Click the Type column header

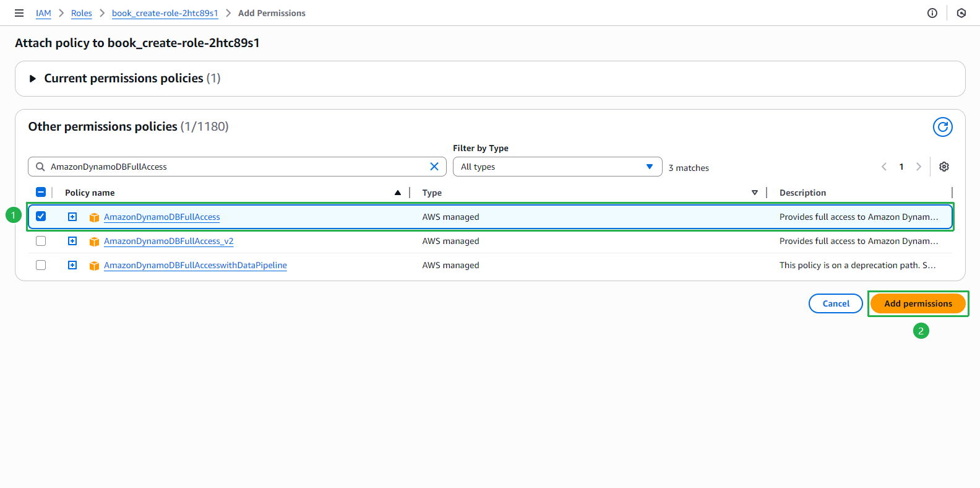click(x=432, y=193)
